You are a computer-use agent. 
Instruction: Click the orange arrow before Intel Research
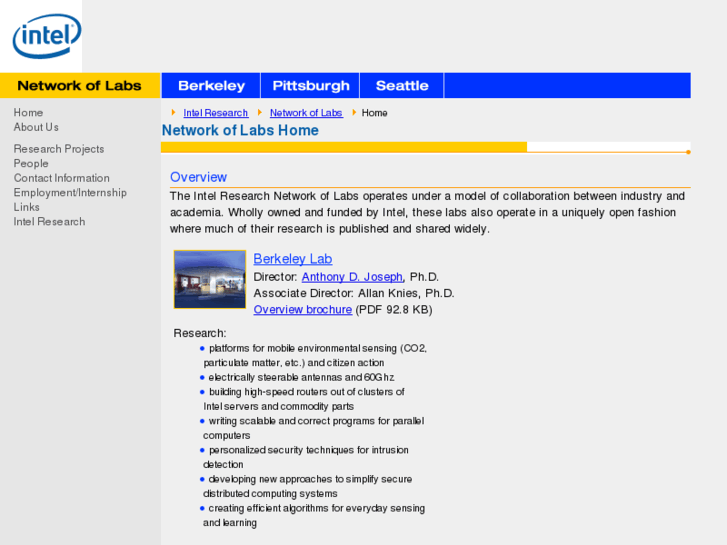[x=173, y=112]
